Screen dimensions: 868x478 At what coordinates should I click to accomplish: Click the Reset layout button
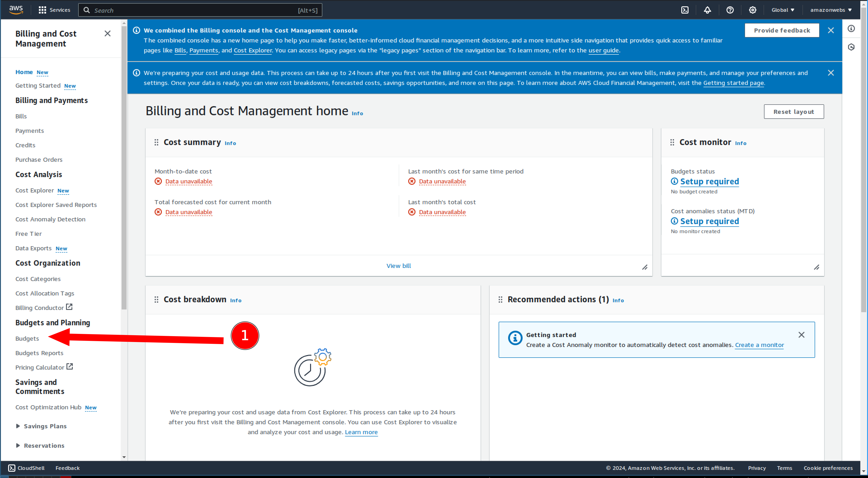pyautogui.click(x=794, y=112)
